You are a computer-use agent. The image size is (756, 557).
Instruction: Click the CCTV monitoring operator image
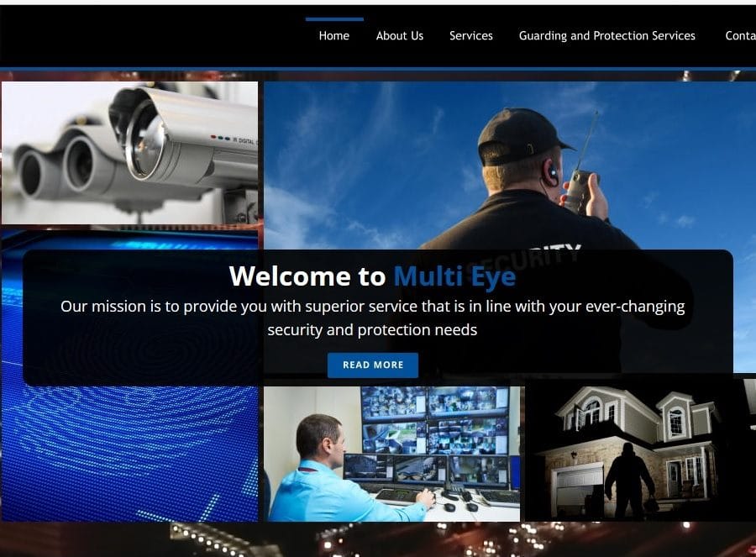(x=391, y=454)
